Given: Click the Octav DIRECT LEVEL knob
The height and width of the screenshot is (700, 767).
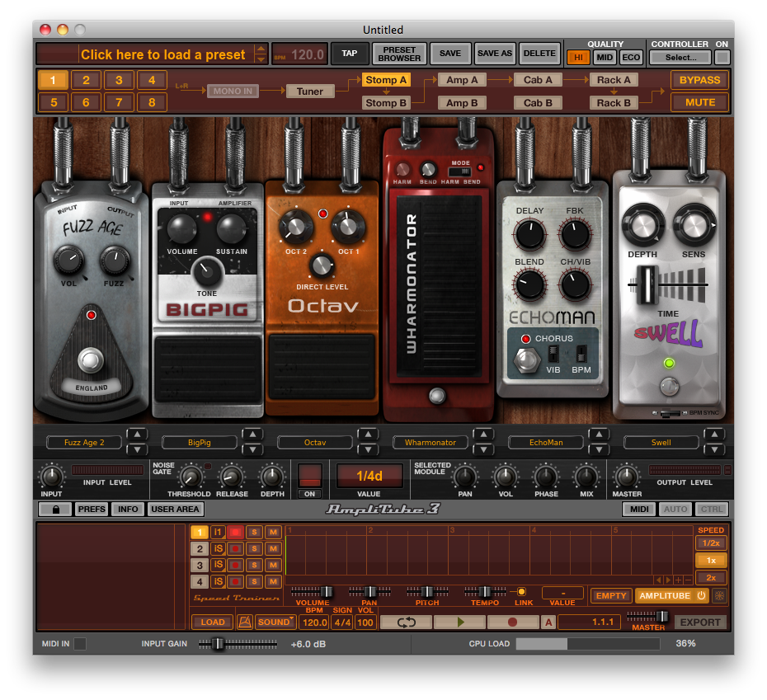Looking at the screenshot, I should (322, 265).
